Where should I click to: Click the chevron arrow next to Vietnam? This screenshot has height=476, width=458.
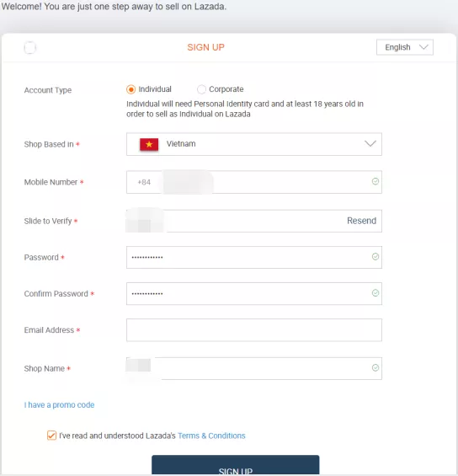370,143
